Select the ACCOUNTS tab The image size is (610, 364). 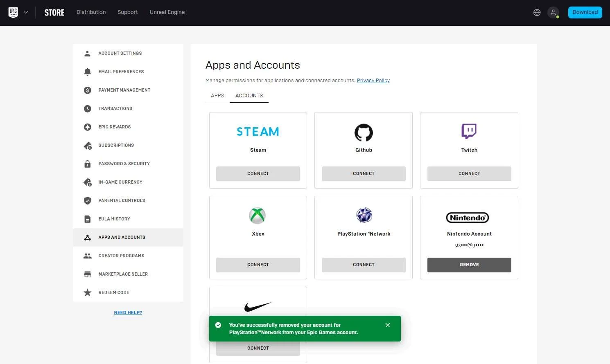click(x=249, y=96)
